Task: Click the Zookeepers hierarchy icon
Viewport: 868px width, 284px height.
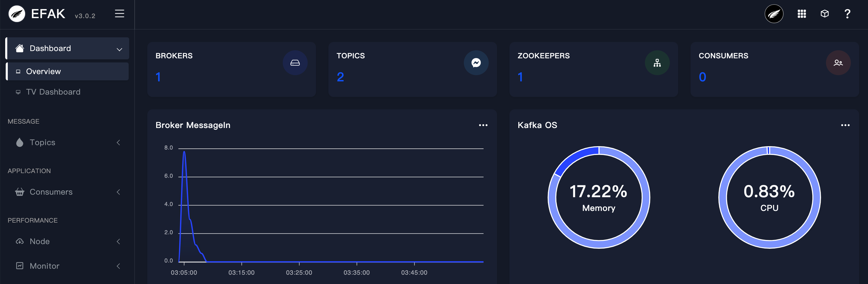Action: click(x=657, y=63)
